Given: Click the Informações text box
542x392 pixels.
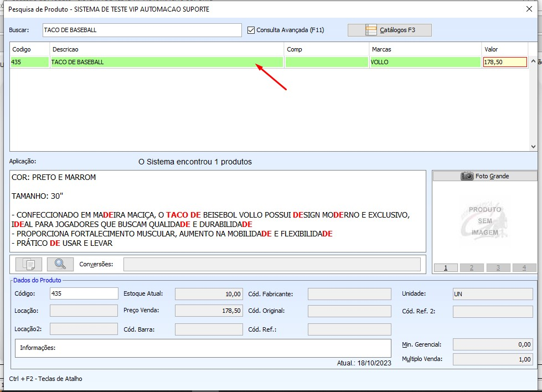Looking at the screenshot, I should click(x=203, y=348).
